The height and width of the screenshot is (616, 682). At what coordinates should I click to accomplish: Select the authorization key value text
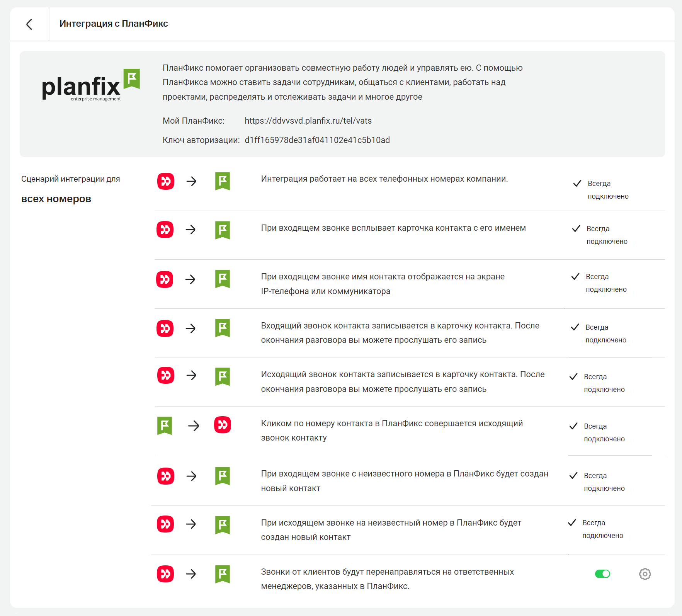(x=317, y=140)
